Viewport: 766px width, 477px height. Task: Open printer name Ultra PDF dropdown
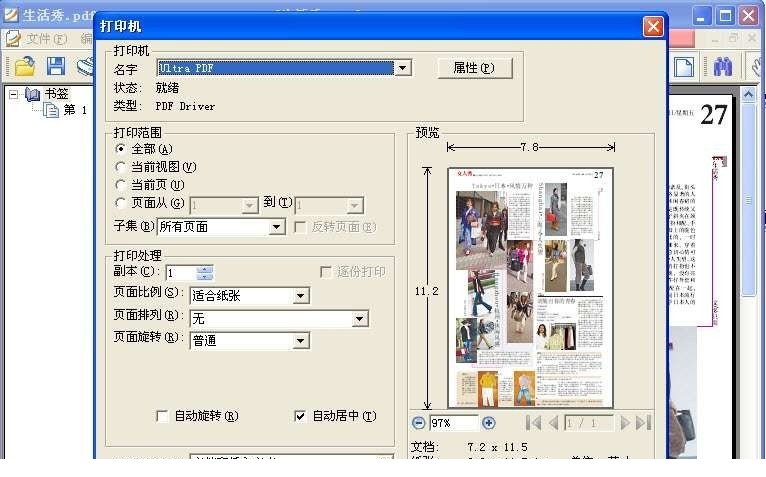[x=403, y=68]
